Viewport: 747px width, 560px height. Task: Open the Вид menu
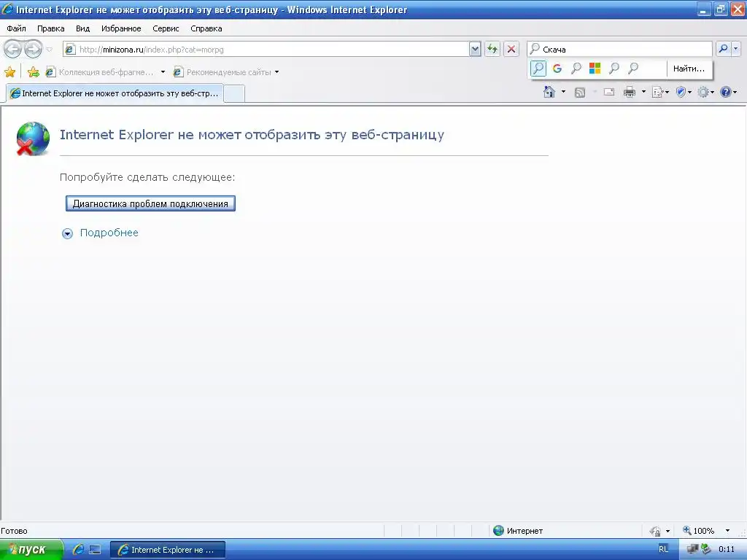coord(83,28)
